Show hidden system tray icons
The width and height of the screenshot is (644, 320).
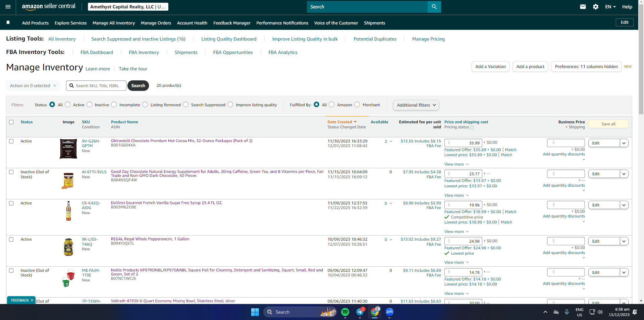click(545, 312)
